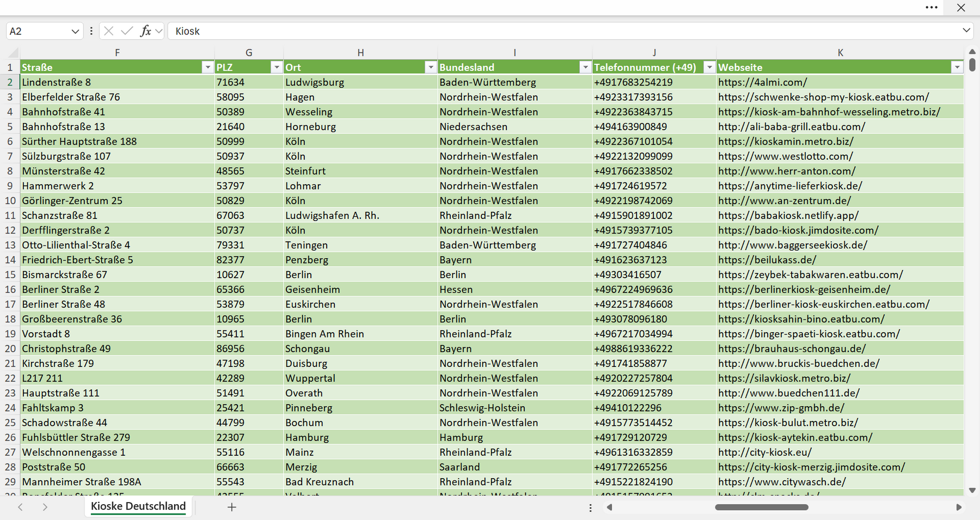The width and height of the screenshot is (980, 520).
Task: Expand the formula bar with chevron
Action: 966,30
